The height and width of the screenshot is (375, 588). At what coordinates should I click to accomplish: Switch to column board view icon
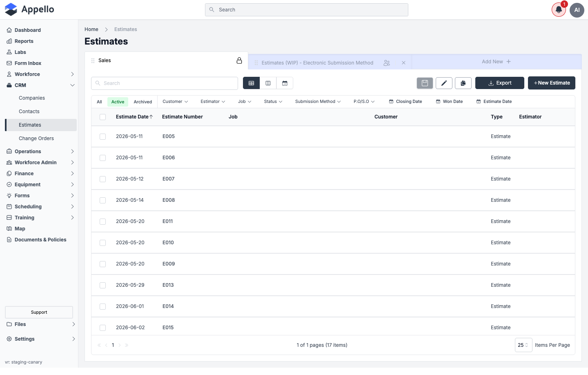pyautogui.click(x=268, y=83)
